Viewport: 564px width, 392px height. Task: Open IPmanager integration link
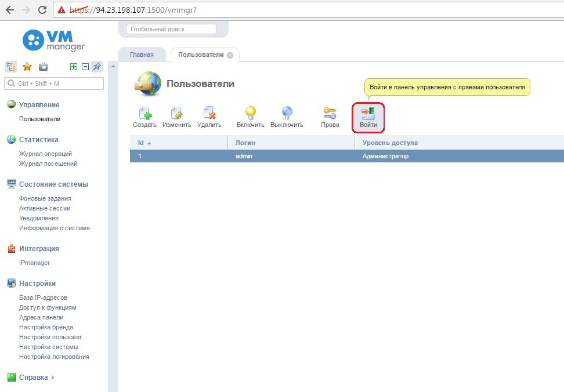click(x=34, y=263)
